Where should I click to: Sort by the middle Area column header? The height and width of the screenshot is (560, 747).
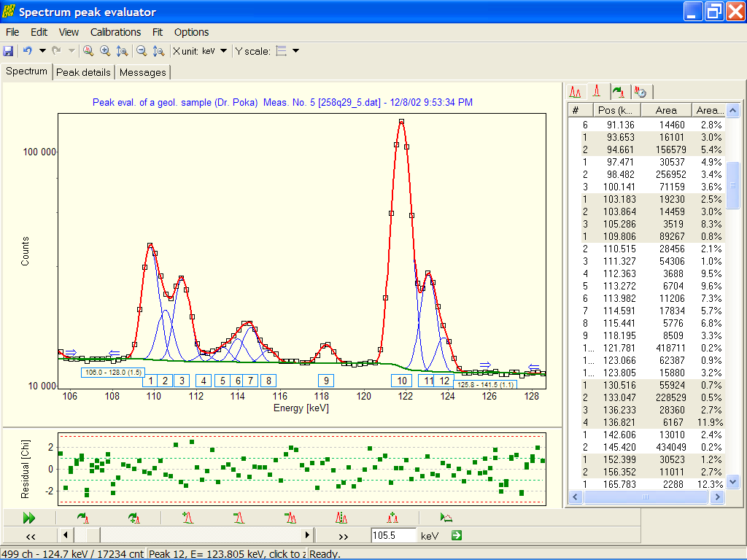point(666,111)
